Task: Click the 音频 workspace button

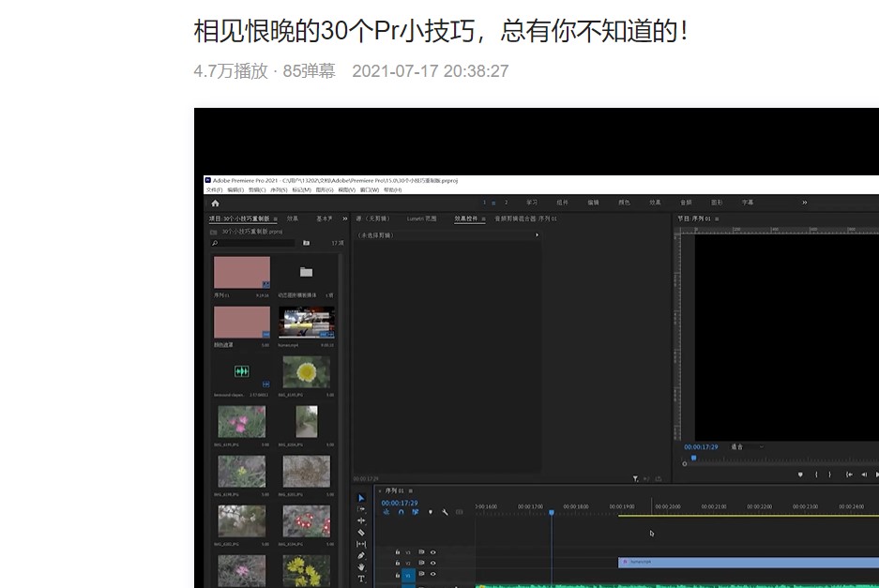Action: (x=686, y=203)
